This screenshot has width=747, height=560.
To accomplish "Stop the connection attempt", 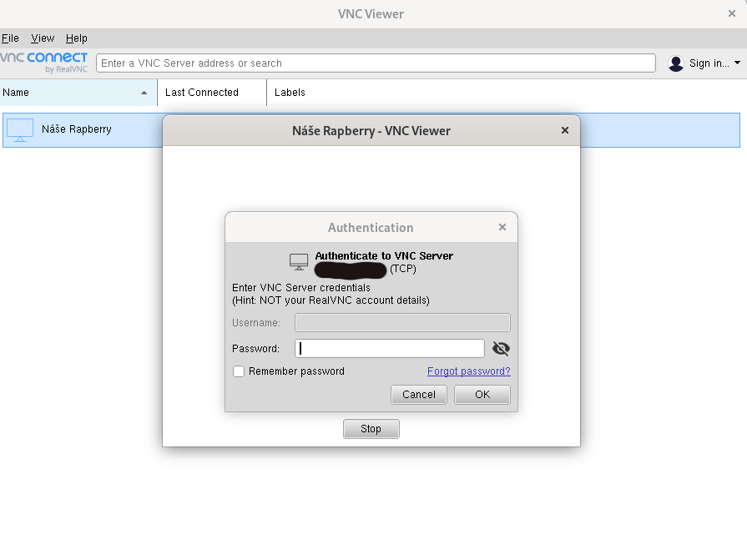I will pos(371,429).
